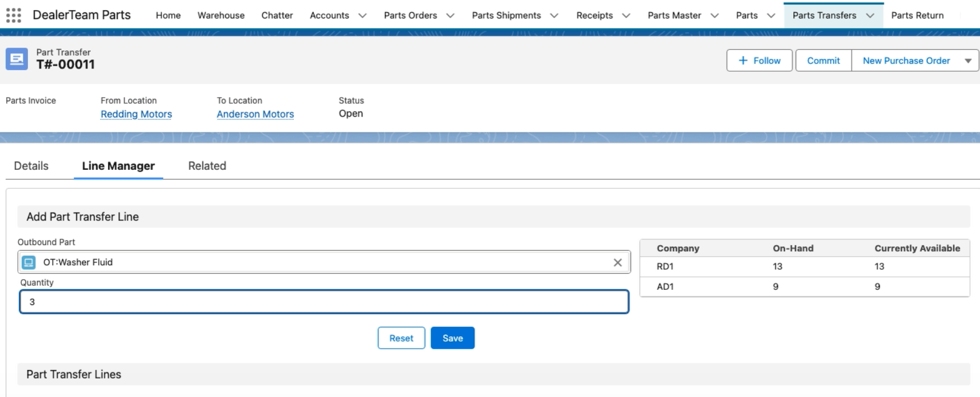
Task: Click Currently Available 9 for AD1
Action: pos(877,287)
